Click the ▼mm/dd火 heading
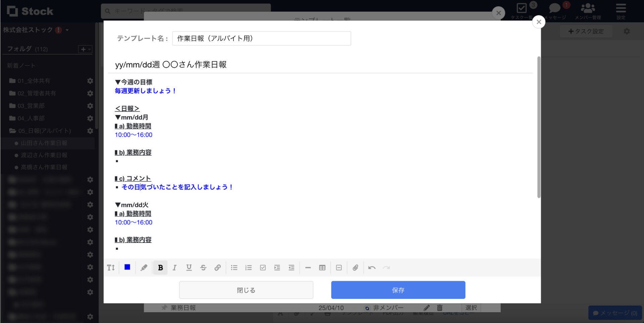Image resolution: width=644 pixels, height=323 pixels. click(131, 205)
